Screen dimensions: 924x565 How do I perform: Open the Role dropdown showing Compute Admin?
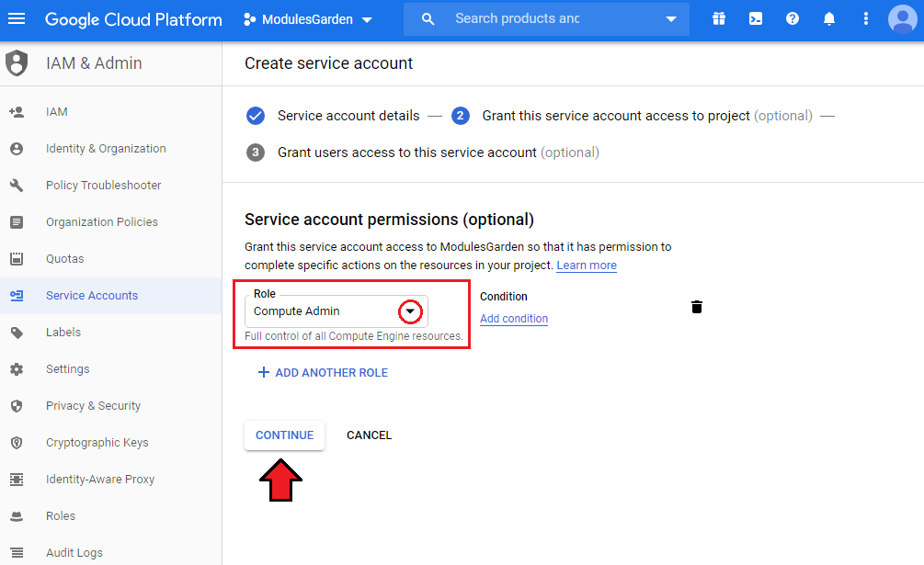[336, 311]
